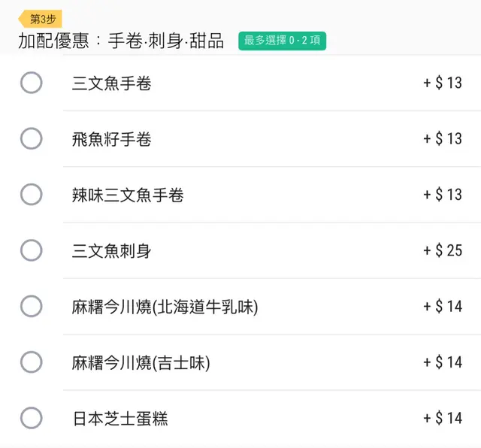This screenshot has height=448, width=481.
Task: Select the 日本芝士蛋糕 radio circle
Action: pos(31,418)
